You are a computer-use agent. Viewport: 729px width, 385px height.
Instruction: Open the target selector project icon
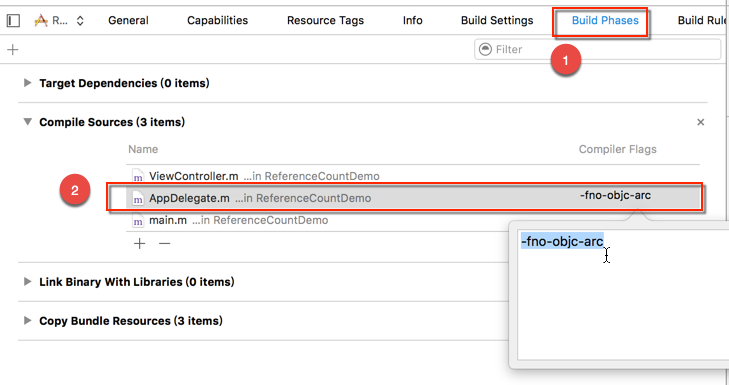(41, 20)
